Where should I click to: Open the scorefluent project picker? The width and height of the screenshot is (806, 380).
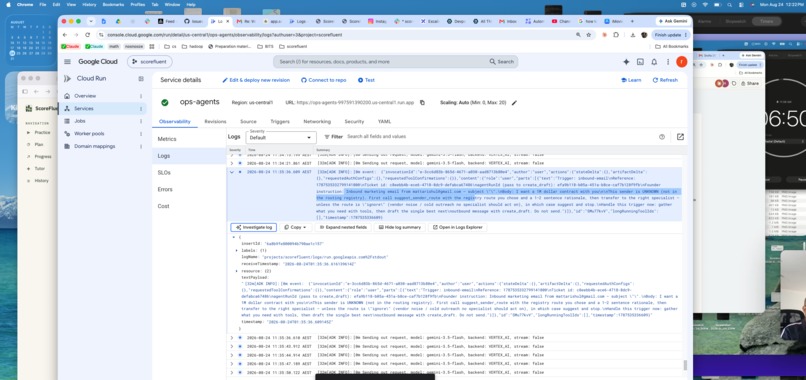150,62
